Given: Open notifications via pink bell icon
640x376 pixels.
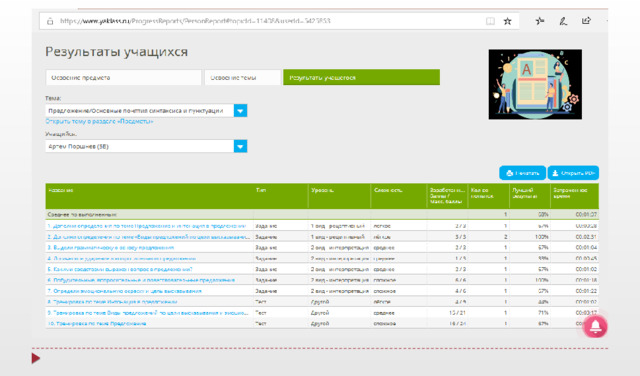Looking at the screenshot, I should (x=596, y=327).
